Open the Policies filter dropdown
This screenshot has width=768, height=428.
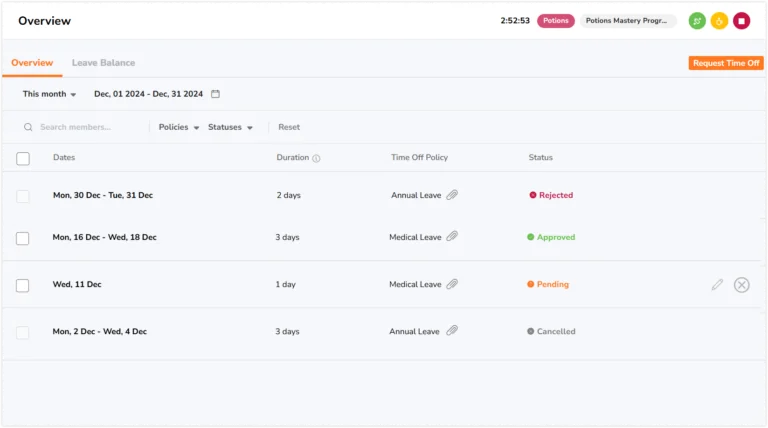(179, 127)
